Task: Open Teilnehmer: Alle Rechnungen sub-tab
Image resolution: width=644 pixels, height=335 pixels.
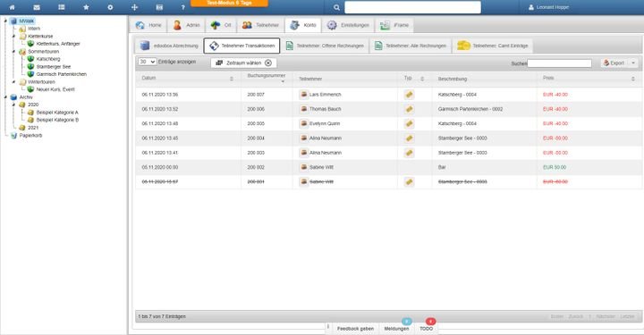Action: pyautogui.click(x=410, y=46)
